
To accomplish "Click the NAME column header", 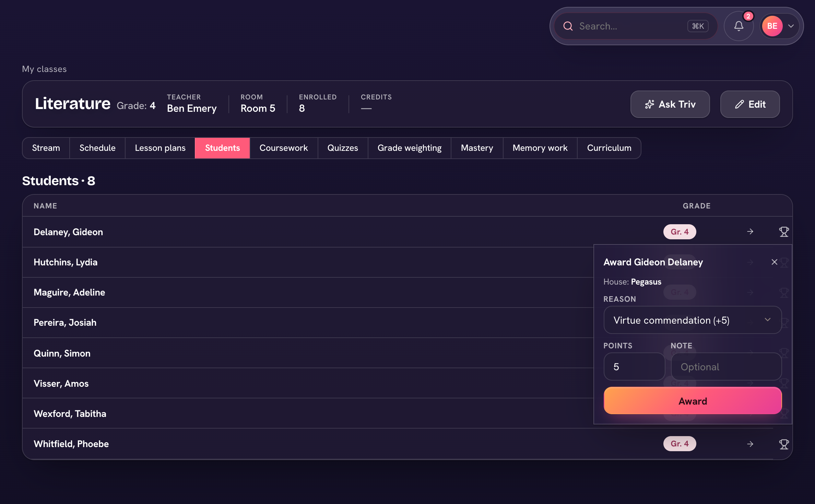I will 45,206.
